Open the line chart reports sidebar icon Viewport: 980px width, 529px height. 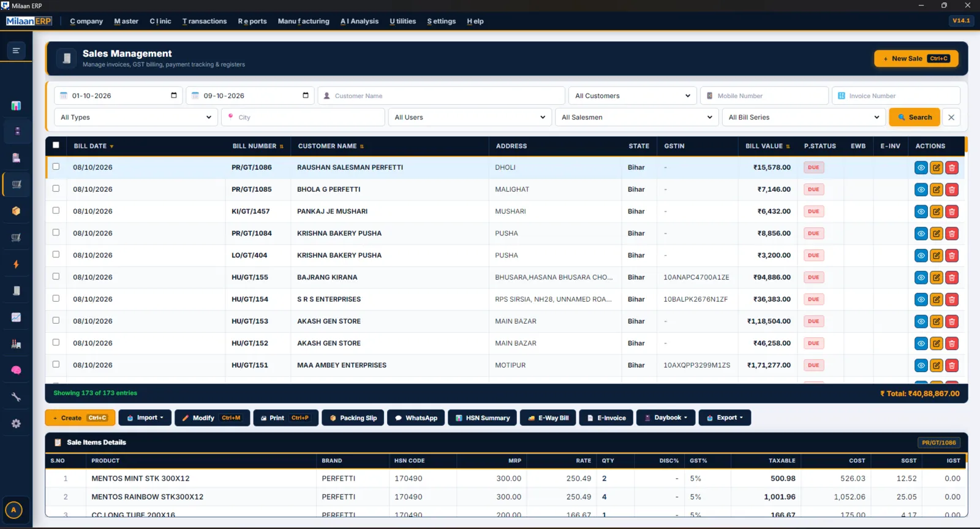[16, 317]
